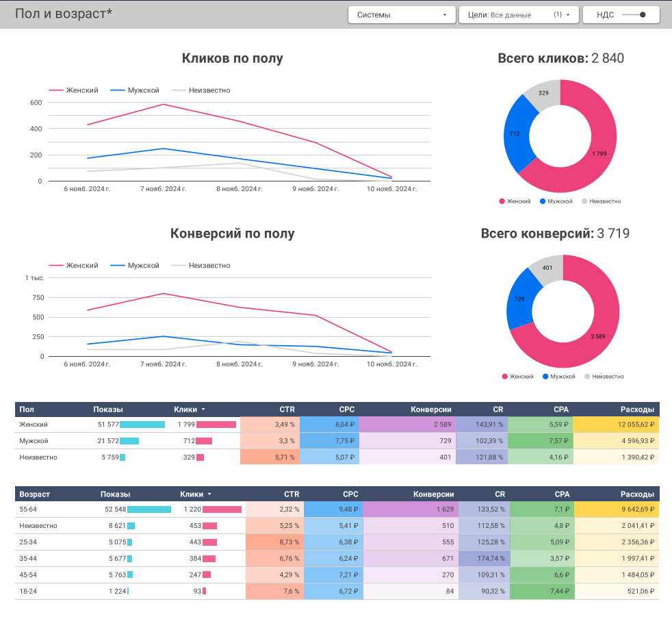Expand the Цели: Все данные dropdown
672x630 pixels.
(x=519, y=14)
